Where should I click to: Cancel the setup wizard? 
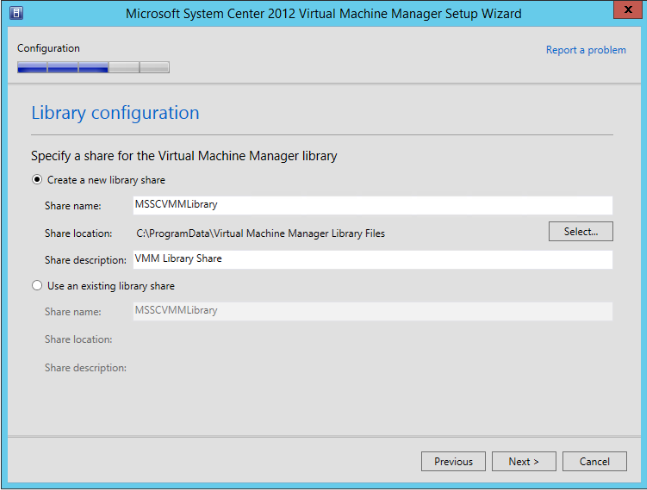[594, 462]
